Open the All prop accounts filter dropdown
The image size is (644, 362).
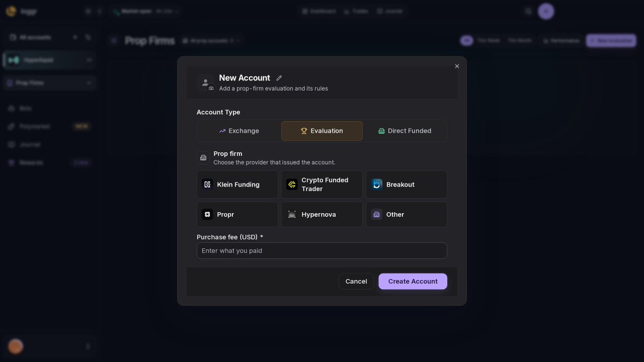pyautogui.click(x=211, y=41)
